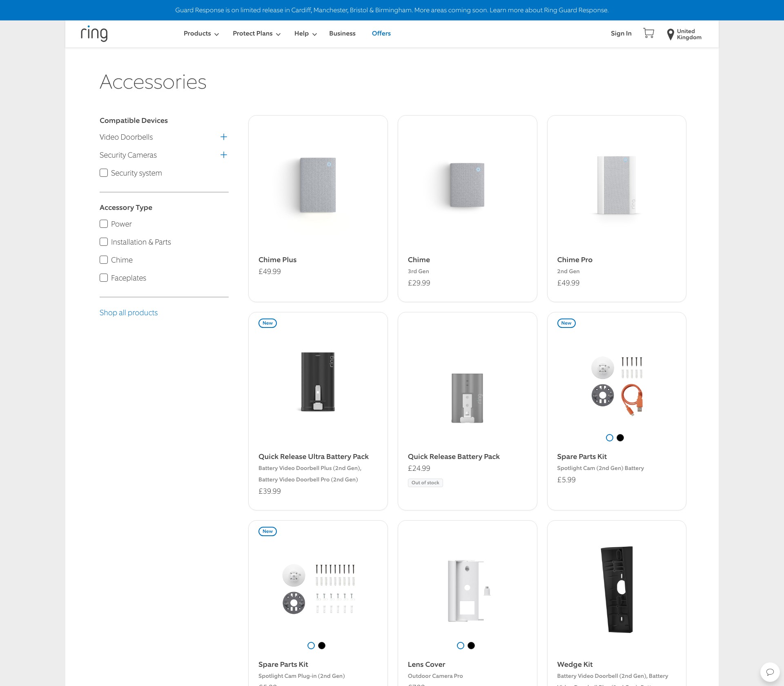This screenshot has height=686, width=784.
Task: Click the Lens Cover title
Action: [426, 664]
